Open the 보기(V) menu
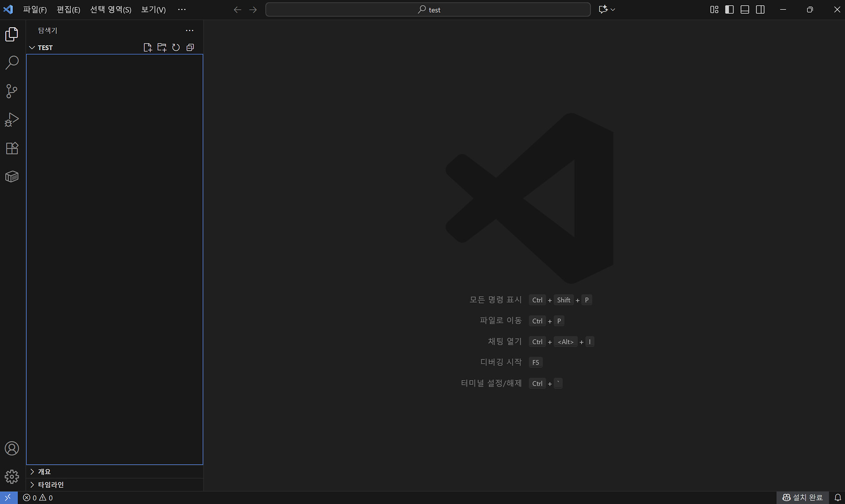This screenshot has width=845, height=504. 153,10
